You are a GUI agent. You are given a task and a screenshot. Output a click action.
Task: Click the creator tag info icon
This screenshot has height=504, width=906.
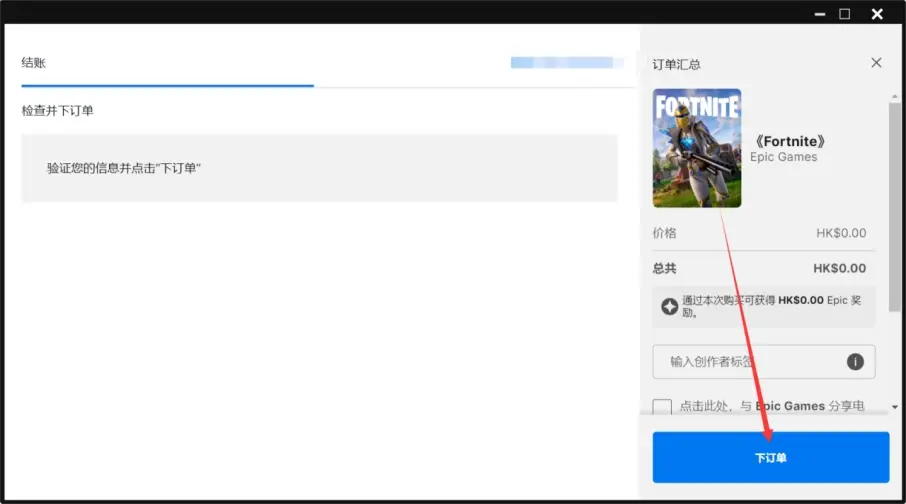pos(855,362)
